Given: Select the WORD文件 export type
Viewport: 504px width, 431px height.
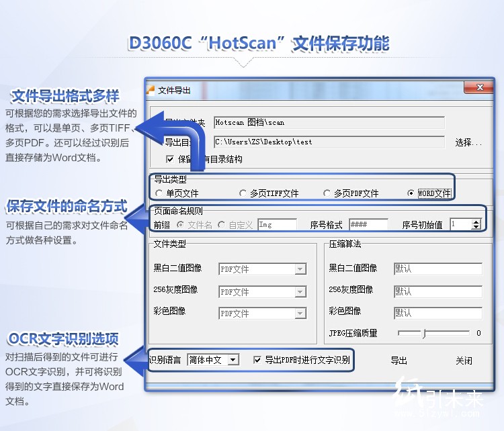Looking at the screenshot, I should [x=411, y=193].
